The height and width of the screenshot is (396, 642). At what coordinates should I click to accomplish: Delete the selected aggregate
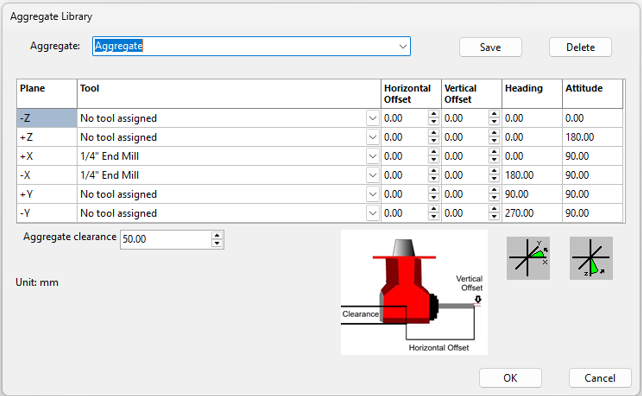pyautogui.click(x=580, y=47)
